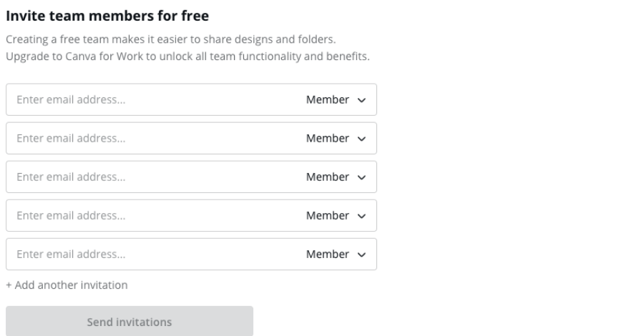This screenshot has height=336, width=644.
Task: Click the '+ Add another invitation' link
Action: [x=67, y=285]
